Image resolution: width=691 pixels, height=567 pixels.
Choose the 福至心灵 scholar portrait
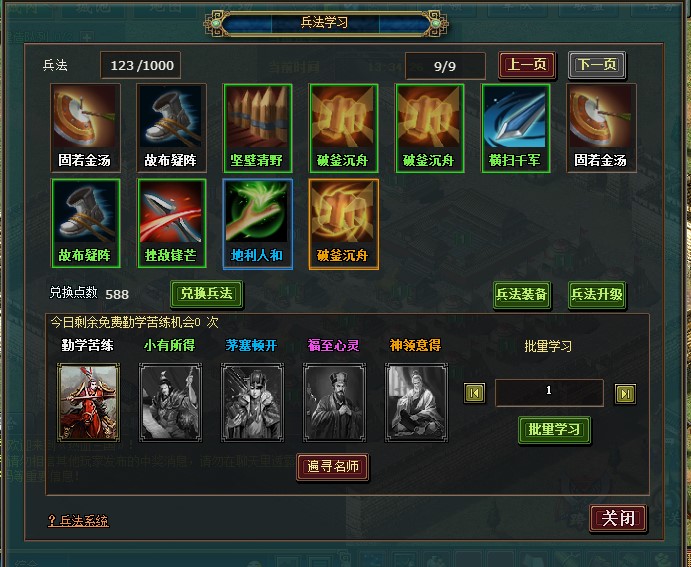(x=334, y=402)
